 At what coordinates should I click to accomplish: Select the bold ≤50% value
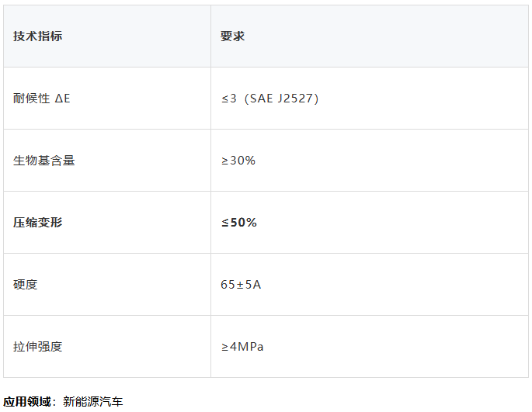pos(239,223)
